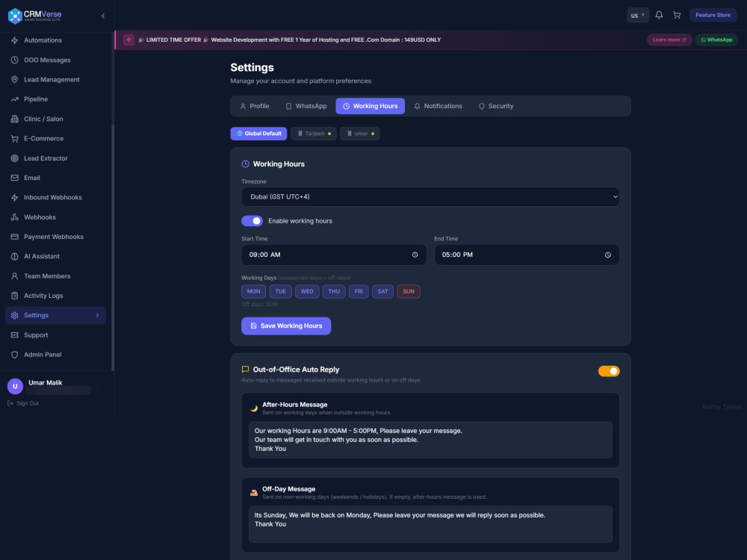Toggle Enable working hours switch
The height and width of the screenshot is (560, 747).
click(252, 221)
